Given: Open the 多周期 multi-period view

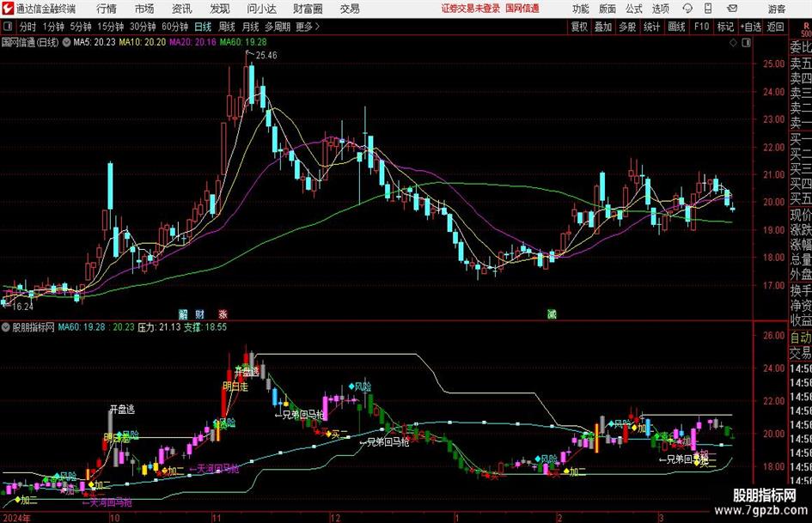Looking at the screenshot, I should click(278, 27).
